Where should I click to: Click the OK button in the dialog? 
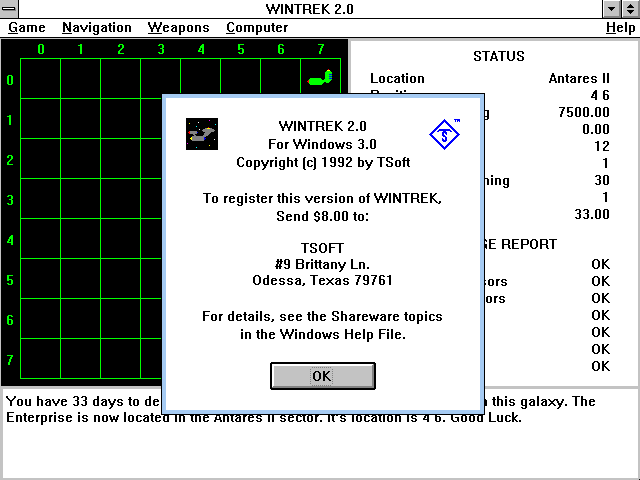click(x=322, y=376)
